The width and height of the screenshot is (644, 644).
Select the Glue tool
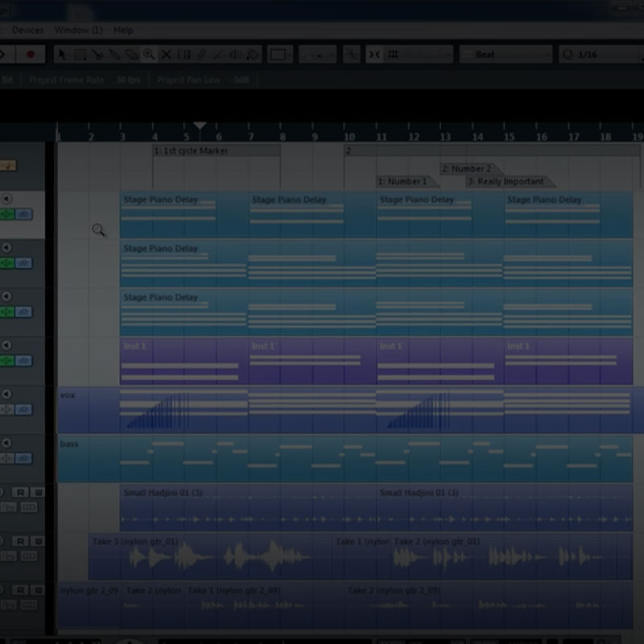(114, 54)
